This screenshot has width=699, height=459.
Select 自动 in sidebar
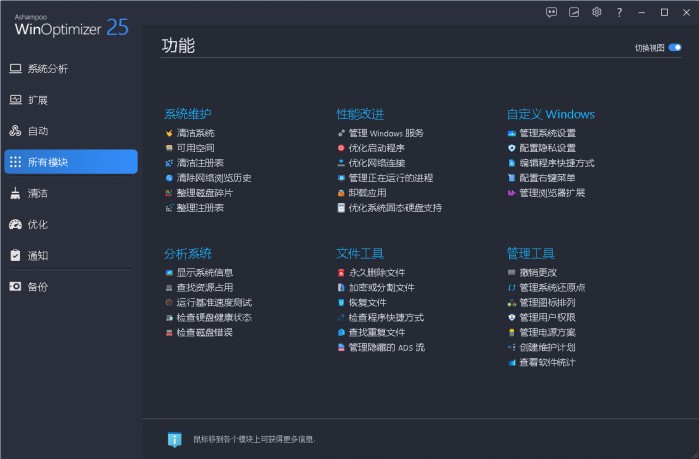[x=71, y=131]
